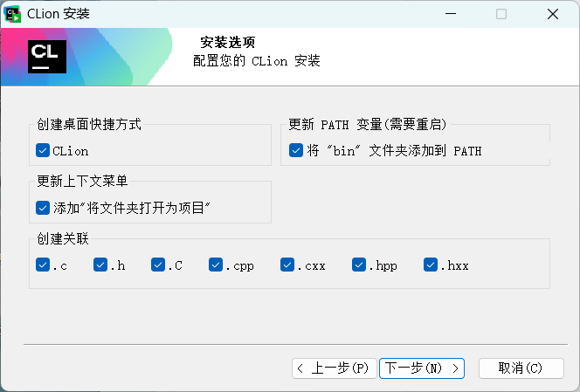Go back with 上一步(P) button
Viewport: 580px width, 392px height.
(x=335, y=368)
